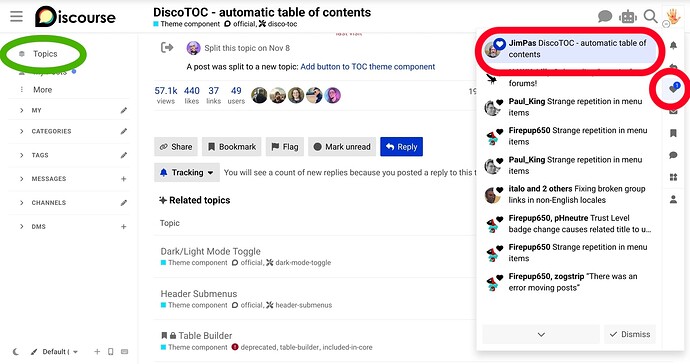Toggle dark mode with the moon icon

tap(16, 352)
